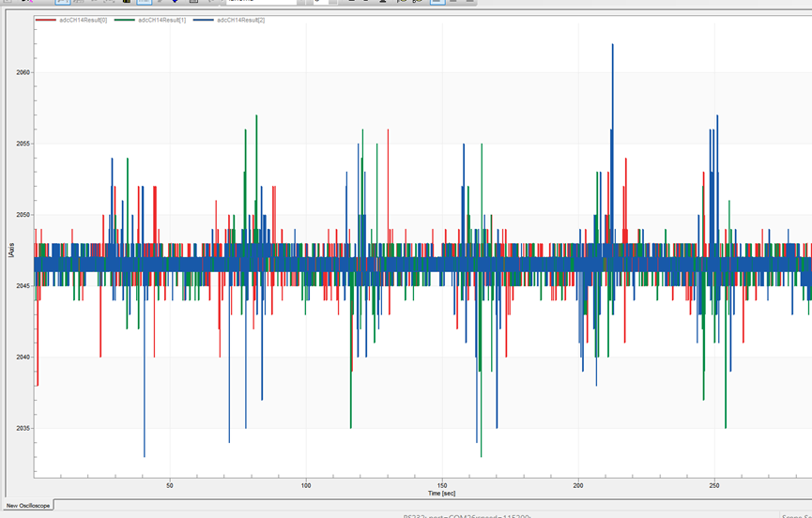Click the 150 tick label on time axis
812x518 pixels.
pos(442,485)
